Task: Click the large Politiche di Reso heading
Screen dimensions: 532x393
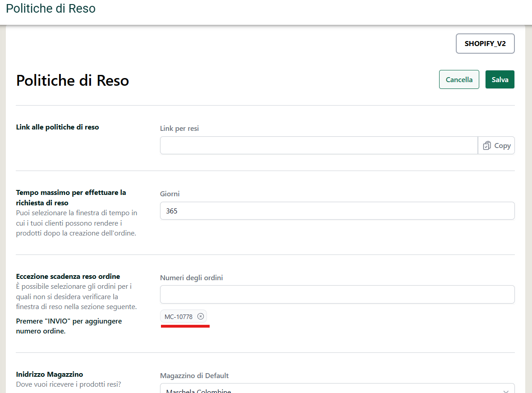Action: tap(73, 80)
